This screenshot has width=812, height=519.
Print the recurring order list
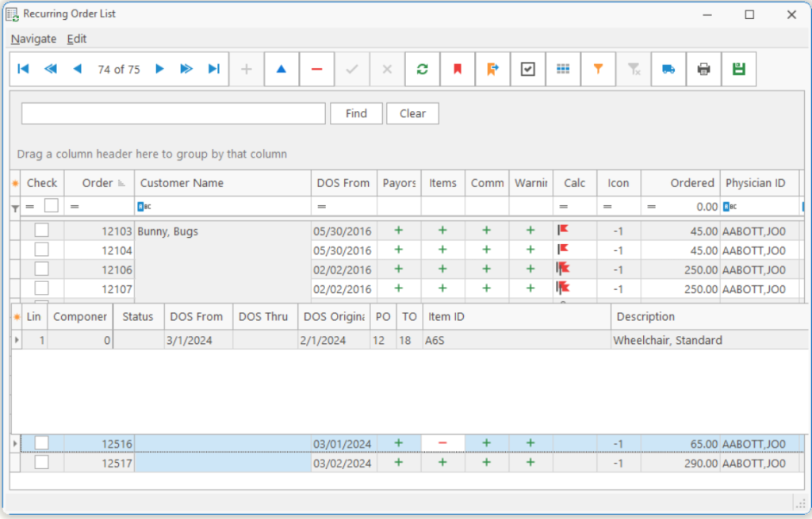pos(704,69)
